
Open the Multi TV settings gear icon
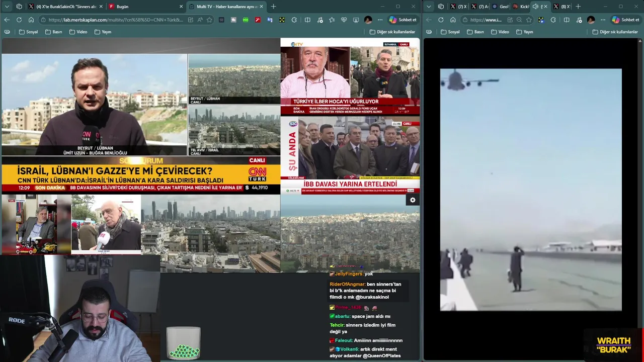coord(413,200)
